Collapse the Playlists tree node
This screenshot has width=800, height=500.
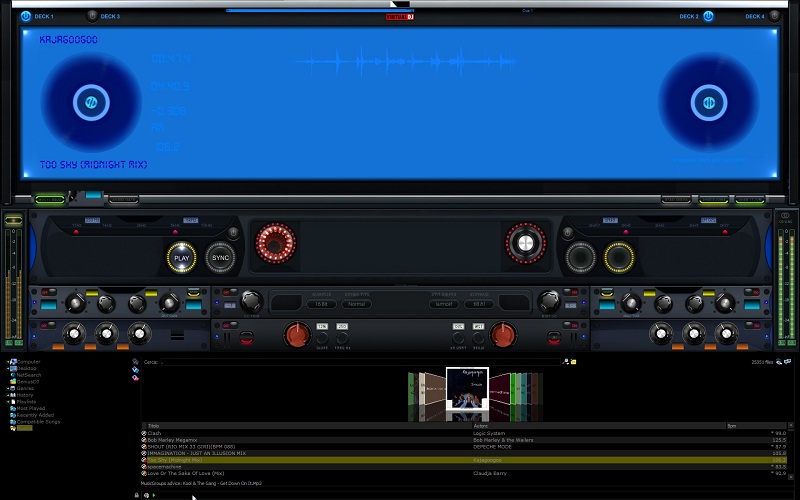coord(8,402)
